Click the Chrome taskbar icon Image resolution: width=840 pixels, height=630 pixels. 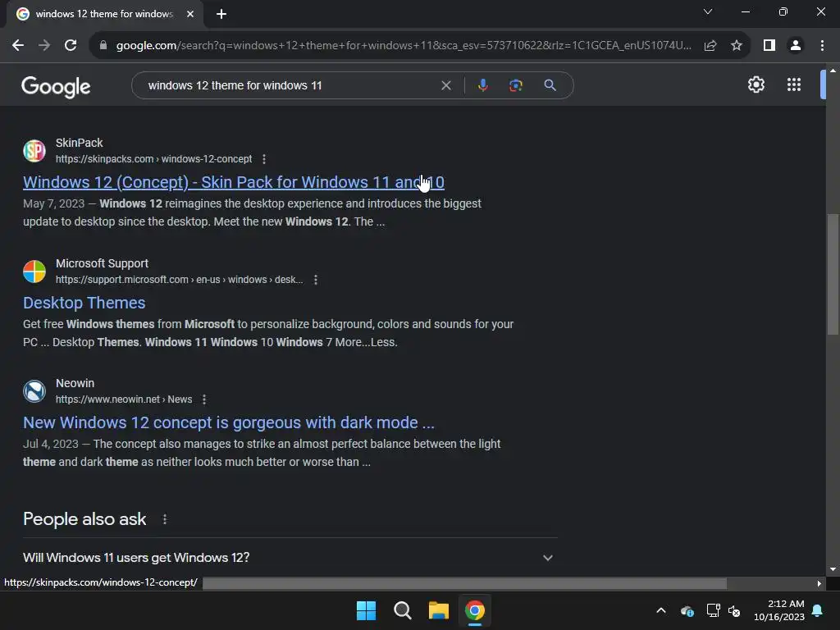click(x=475, y=610)
